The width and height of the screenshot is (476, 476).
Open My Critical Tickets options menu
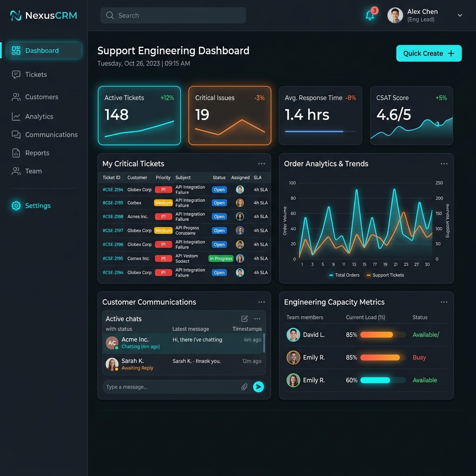point(261,164)
